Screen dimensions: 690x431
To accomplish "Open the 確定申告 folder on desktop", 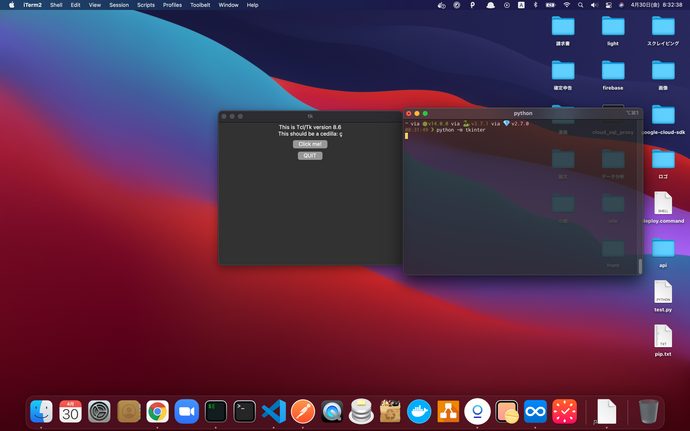I will pos(563,70).
